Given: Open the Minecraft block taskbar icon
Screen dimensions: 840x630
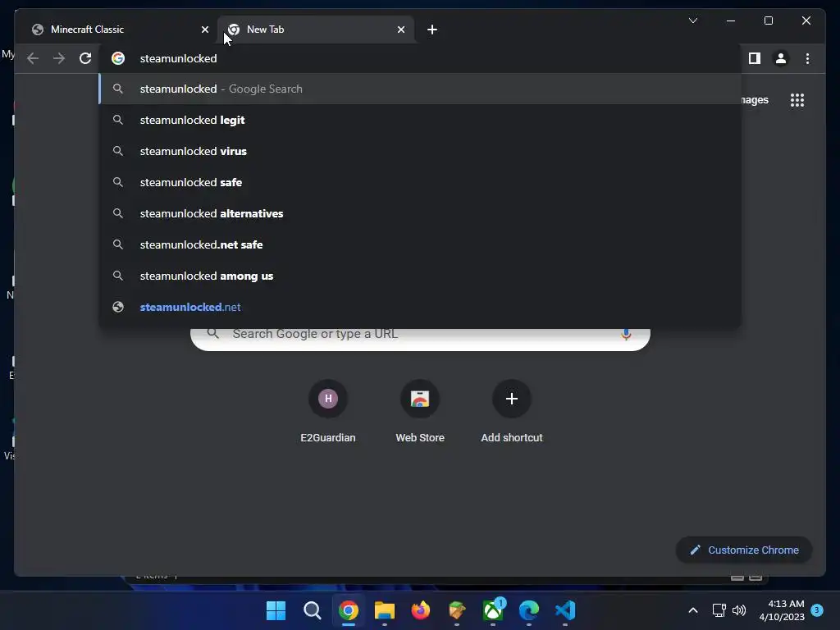Looking at the screenshot, I should [x=456, y=610].
